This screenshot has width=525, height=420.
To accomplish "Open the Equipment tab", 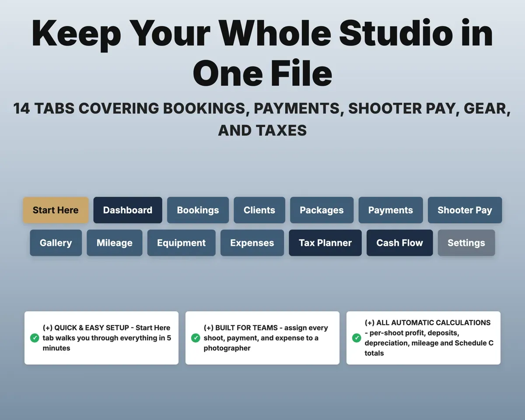I will (x=182, y=243).
